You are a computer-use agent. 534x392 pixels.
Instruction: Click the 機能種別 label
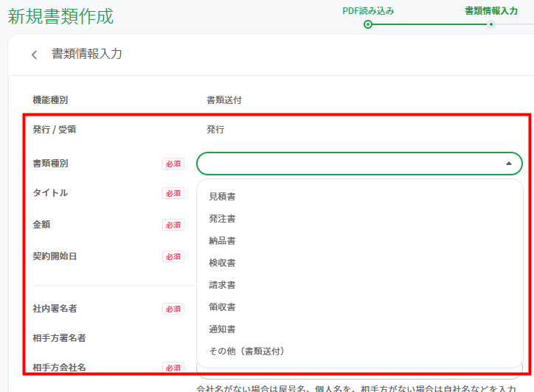50,99
